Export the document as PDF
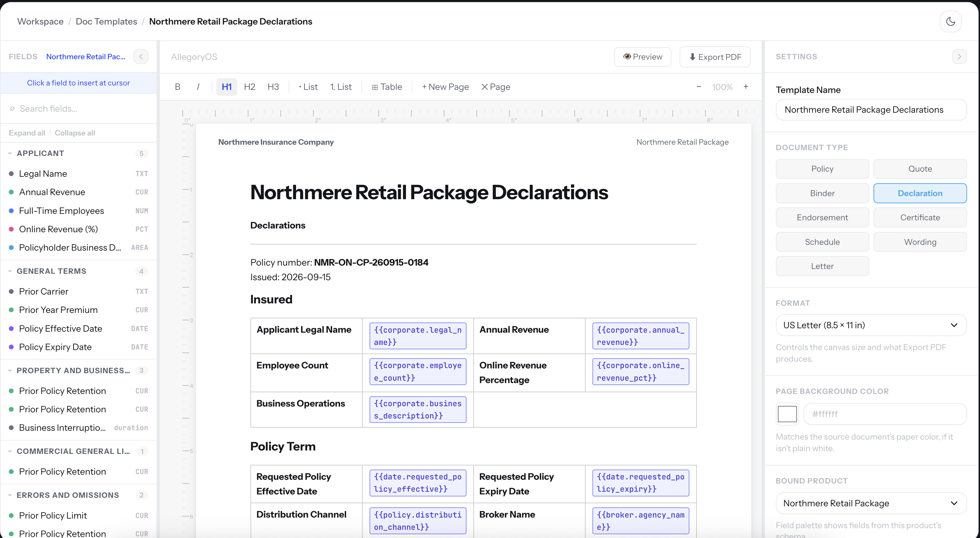The width and height of the screenshot is (980, 538). click(715, 57)
